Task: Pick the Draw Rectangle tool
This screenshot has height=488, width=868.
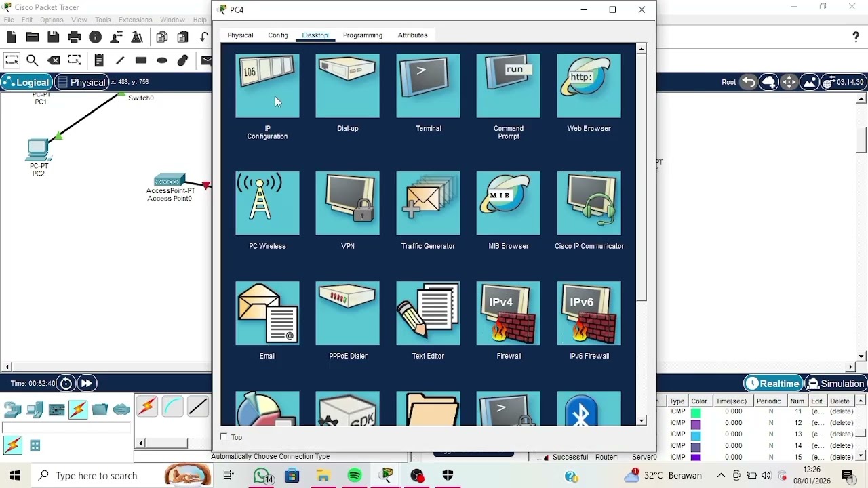Action: coord(141,60)
